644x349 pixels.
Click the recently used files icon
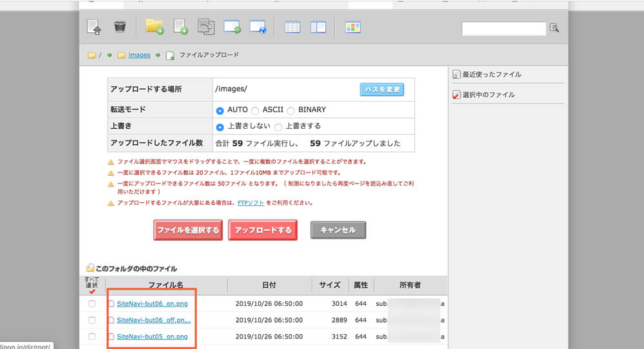(x=456, y=74)
